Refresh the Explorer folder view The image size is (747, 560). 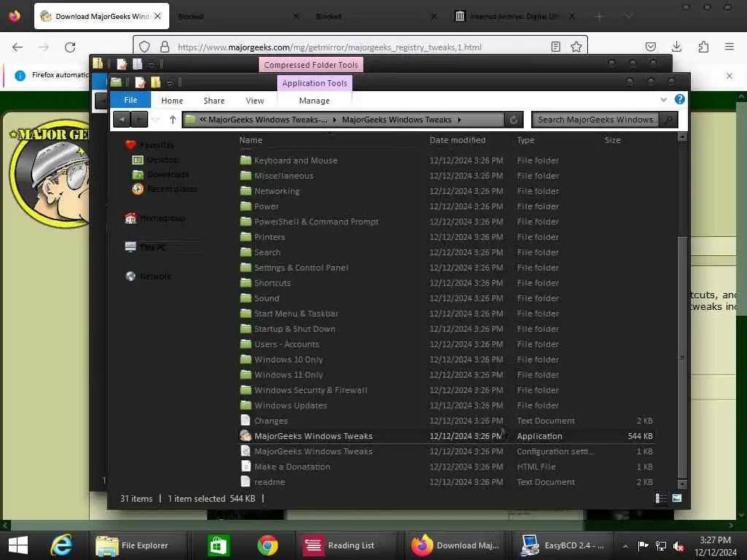(x=514, y=120)
